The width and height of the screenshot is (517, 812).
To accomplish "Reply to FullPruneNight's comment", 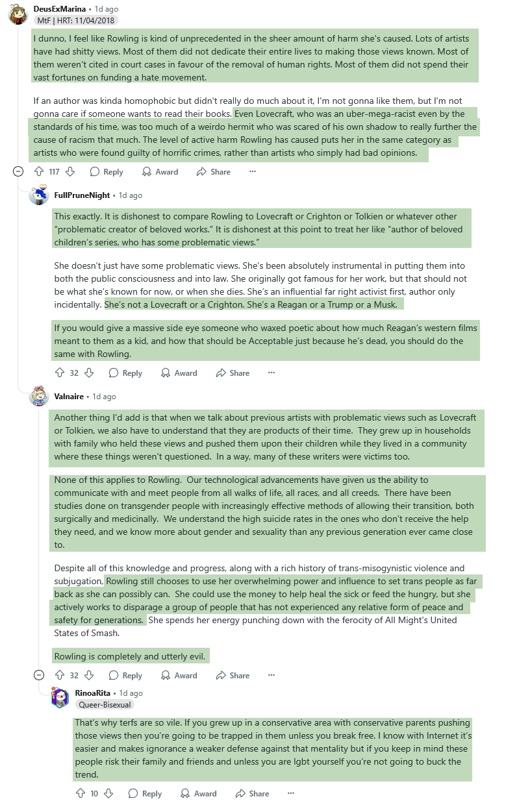I will pos(125,373).
